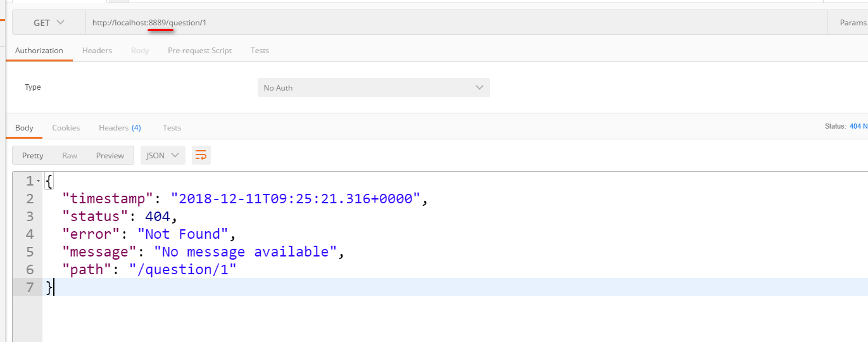868x342 pixels.
Task: Click the Params button
Action: pyautogui.click(x=852, y=23)
